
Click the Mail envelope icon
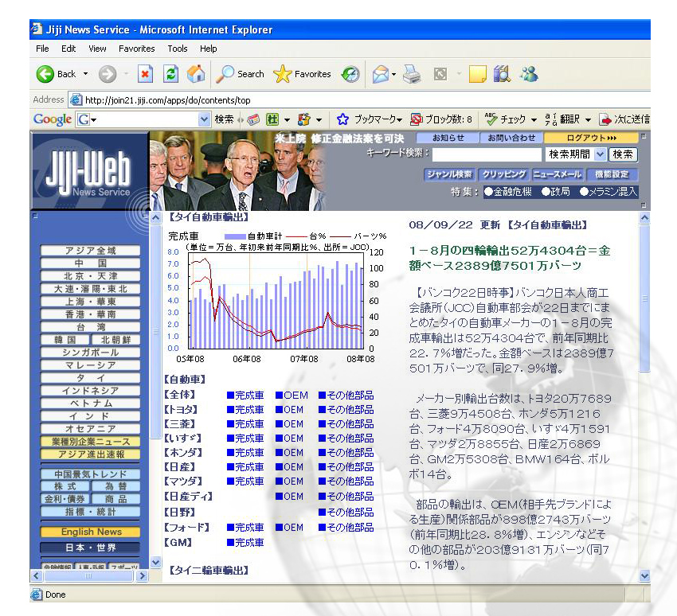[381, 74]
